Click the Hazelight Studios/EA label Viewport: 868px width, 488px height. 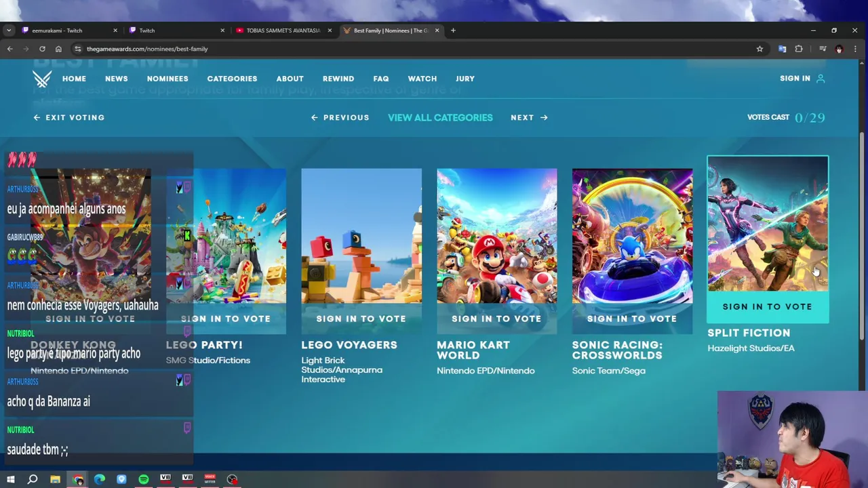[751, 348]
